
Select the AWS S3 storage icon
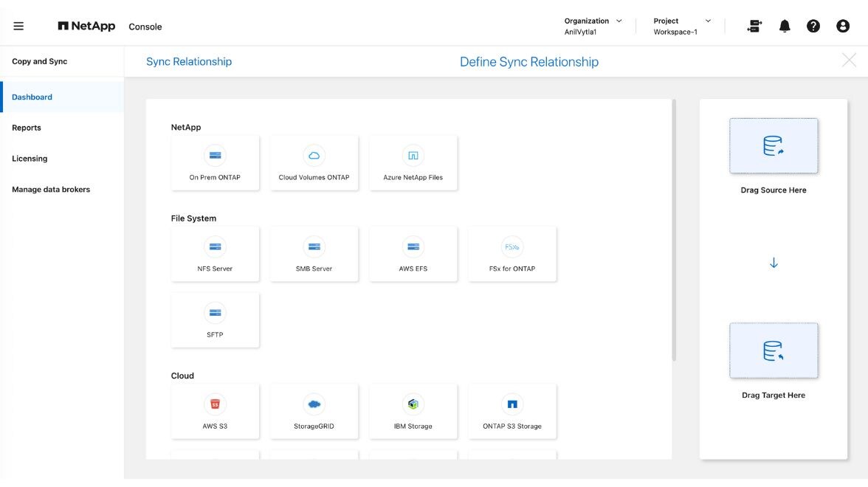click(x=215, y=404)
